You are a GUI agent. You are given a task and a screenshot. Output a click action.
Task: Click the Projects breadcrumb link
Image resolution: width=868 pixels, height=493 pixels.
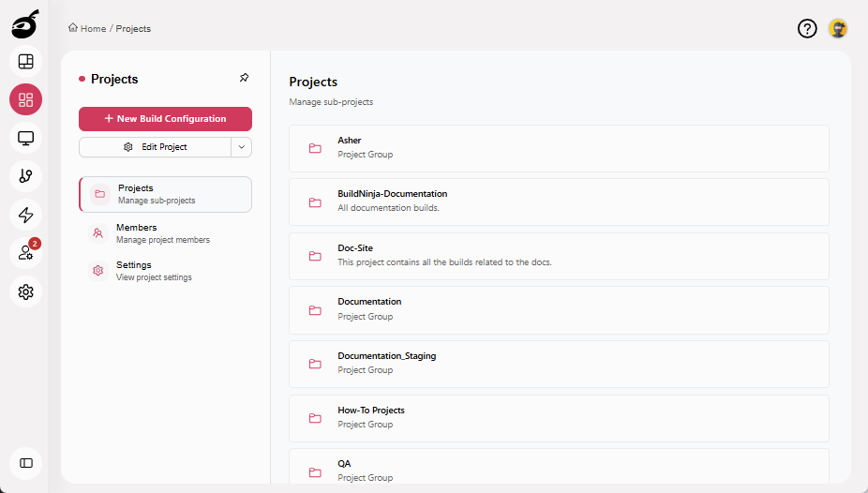[x=133, y=29]
